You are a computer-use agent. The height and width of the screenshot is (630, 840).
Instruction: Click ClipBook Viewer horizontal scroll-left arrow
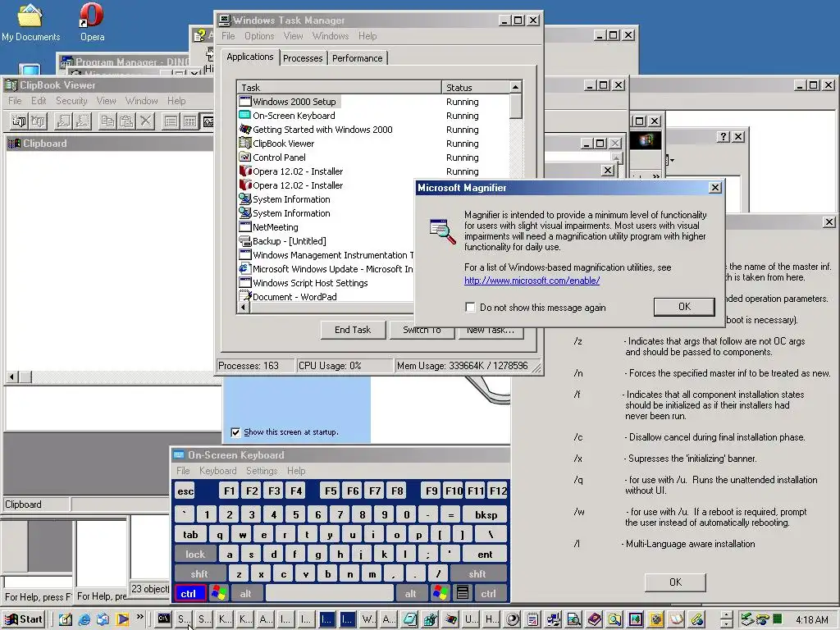[11, 377]
